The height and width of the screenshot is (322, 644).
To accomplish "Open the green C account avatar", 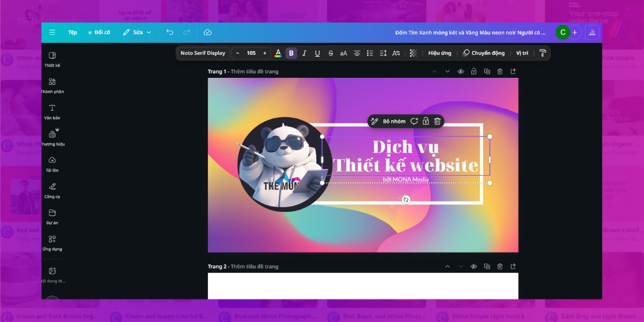I will pyautogui.click(x=563, y=32).
